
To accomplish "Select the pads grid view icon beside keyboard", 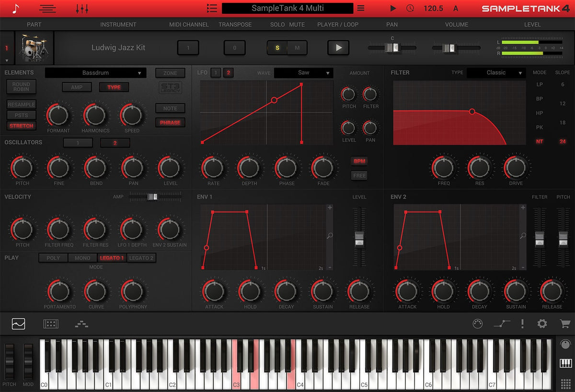I will (565, 383).
